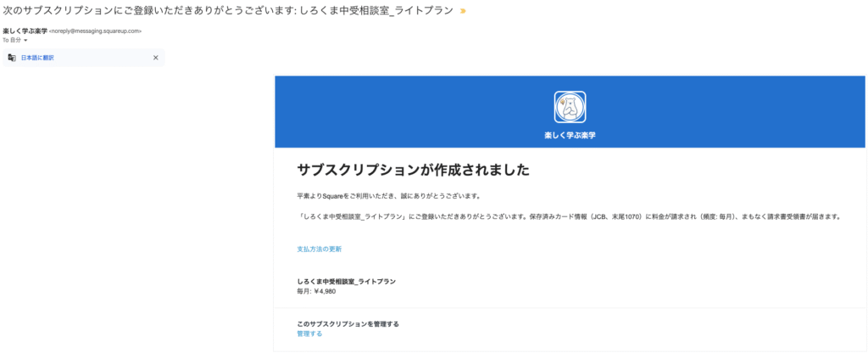Open the 支払方法の更新 link
Image resolution: width=868 pixels, height=353 pixels.
[320, 249]
